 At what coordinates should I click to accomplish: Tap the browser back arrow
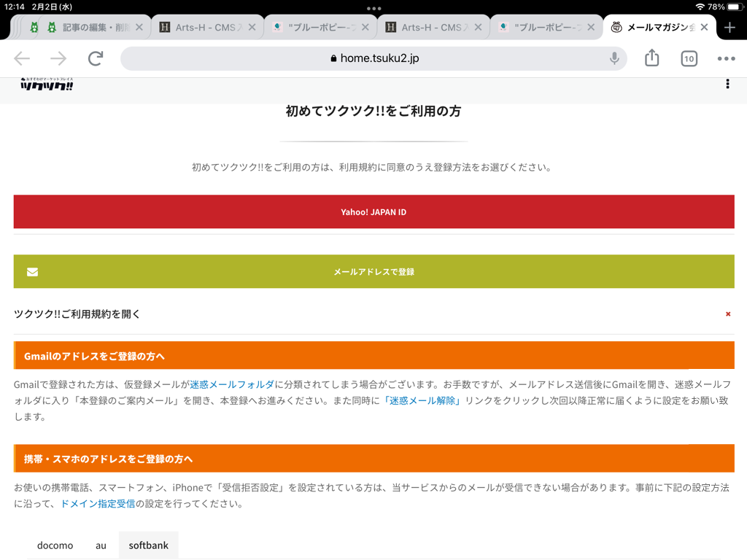coord(22,59)
